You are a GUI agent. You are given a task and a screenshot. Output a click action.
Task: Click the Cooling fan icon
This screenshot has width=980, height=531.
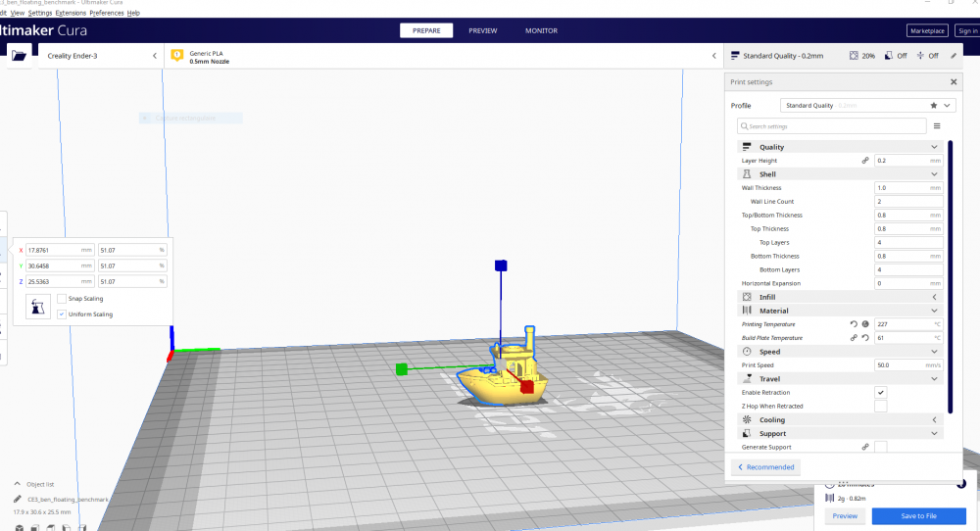[746, 419]
